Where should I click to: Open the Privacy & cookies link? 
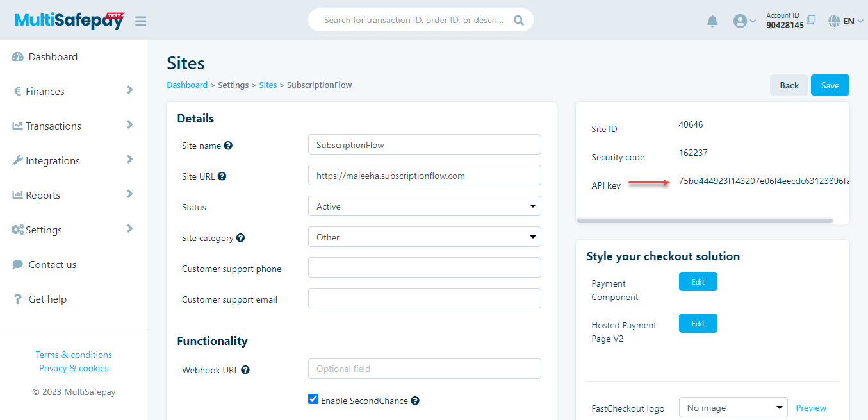[74, 368]
